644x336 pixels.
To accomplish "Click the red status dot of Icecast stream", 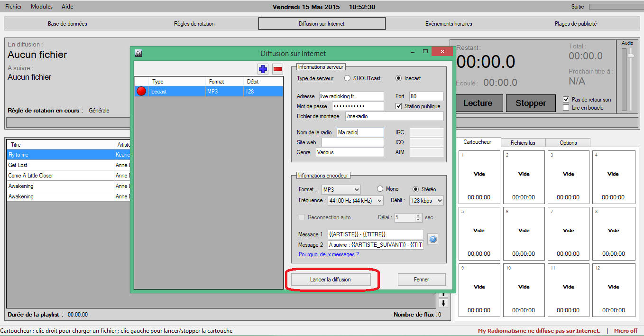I will point(141,92).
